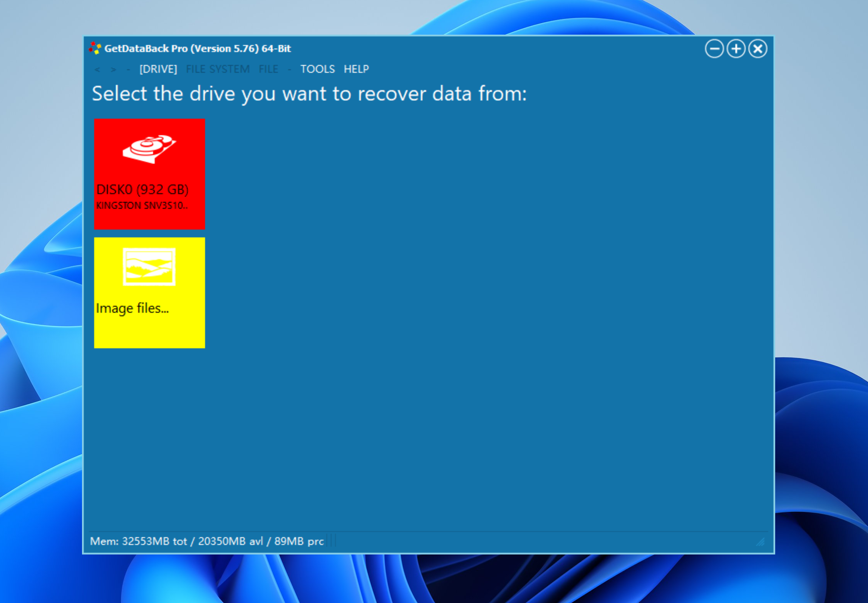Minimize the GetDataBack window
The height and width of the screenshot is (603, 868).
coord(714,49)
